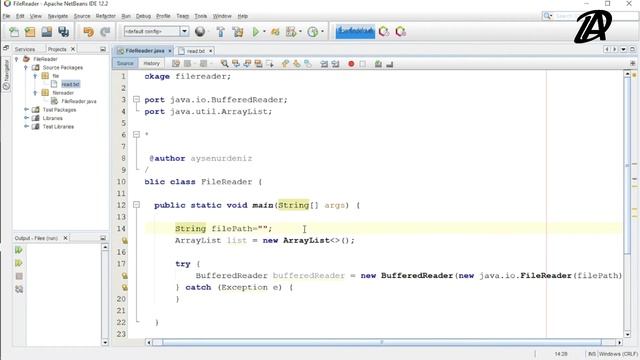Viewport: 640px width, 360px height.
Task: Run the project with green play icon
Action: point(256,31)
